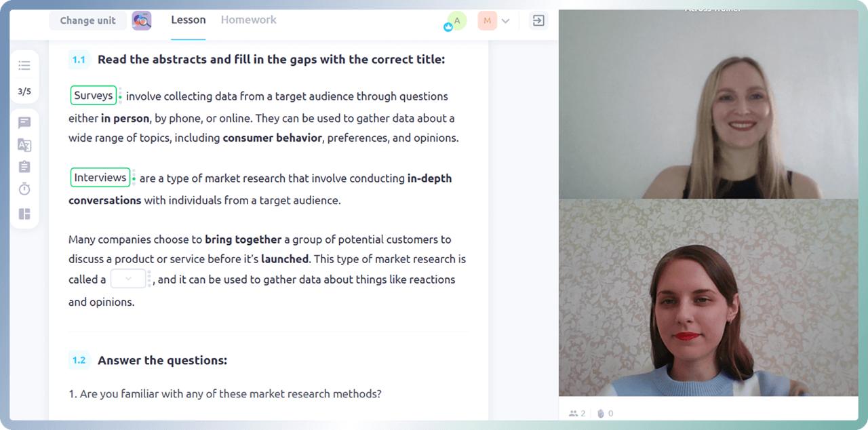Expand the menu arrow next to avatar M

[505, 21]
